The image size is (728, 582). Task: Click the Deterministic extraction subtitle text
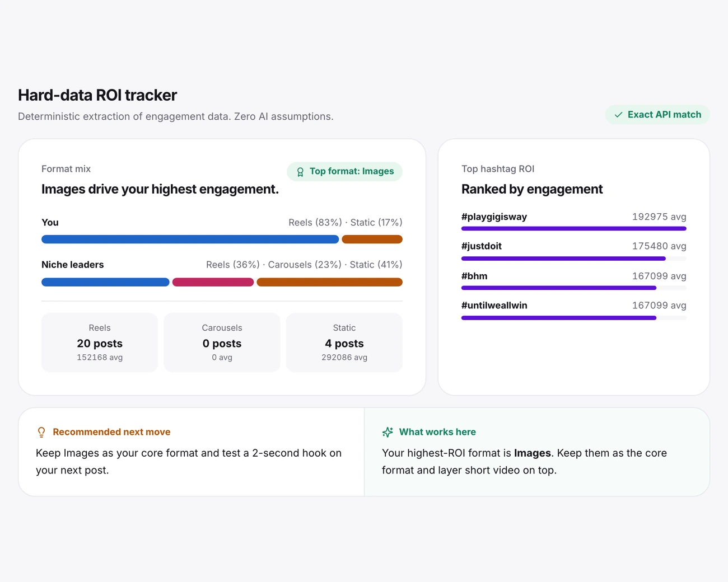click(176, 116)
